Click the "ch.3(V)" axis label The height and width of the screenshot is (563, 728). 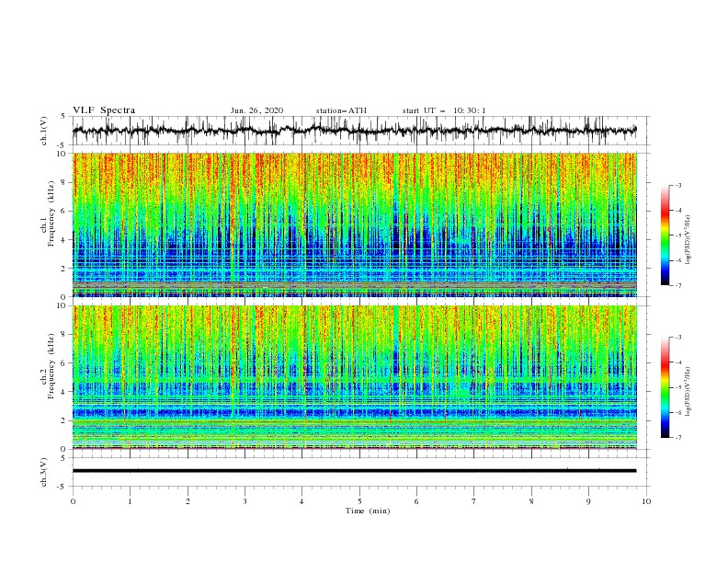point(44,472)
